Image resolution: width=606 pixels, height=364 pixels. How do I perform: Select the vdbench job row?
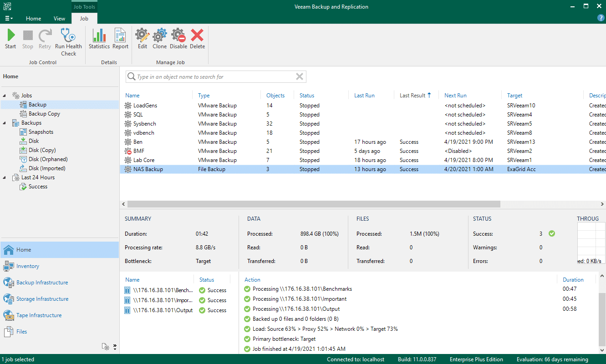coord(362,133)
